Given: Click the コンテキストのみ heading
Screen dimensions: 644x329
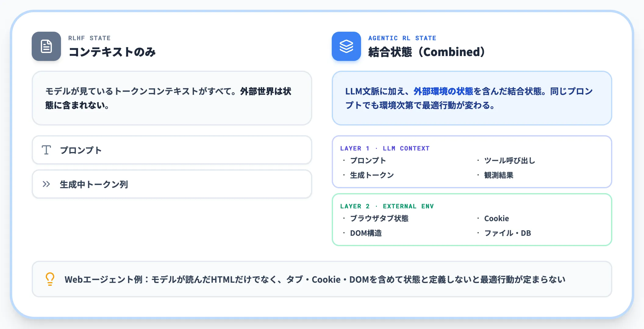Looking at the screenshot, I should pos(112,52).
